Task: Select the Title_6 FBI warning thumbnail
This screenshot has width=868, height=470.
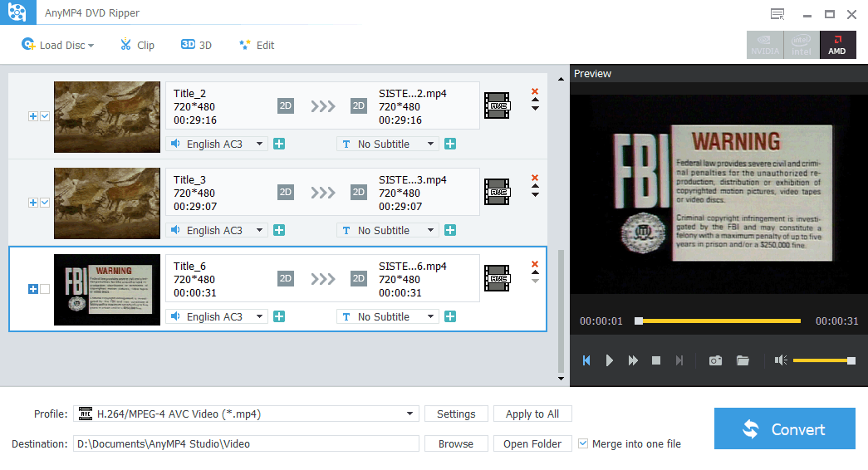Action: 107,290
